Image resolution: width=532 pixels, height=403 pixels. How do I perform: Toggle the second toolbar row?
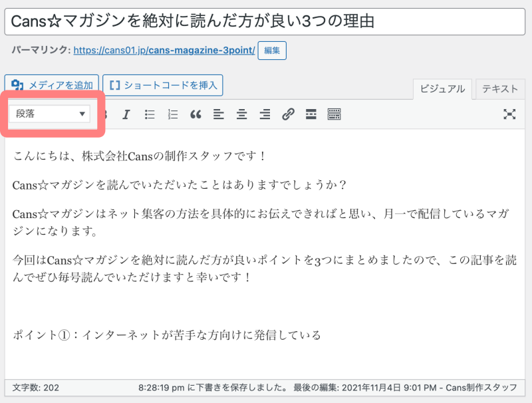(x=334, y=114)
